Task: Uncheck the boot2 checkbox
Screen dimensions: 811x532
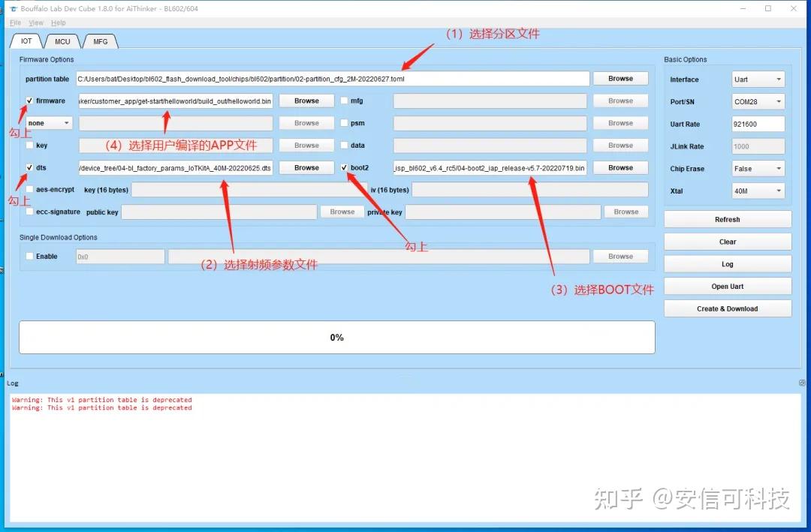Action: (x=344, y=167)
